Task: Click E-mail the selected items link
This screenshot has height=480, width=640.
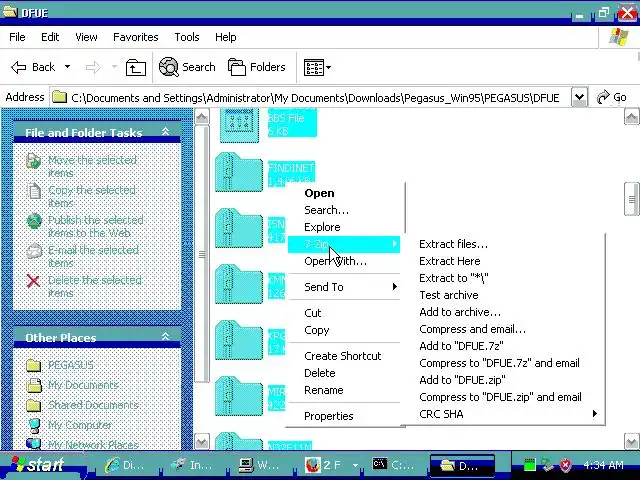Action: coord(93,256)
